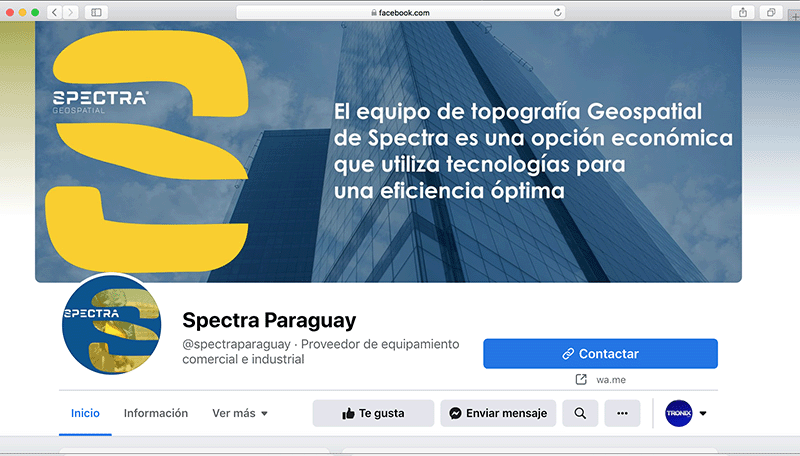Switch to the Información tab

tap(156, 413)
